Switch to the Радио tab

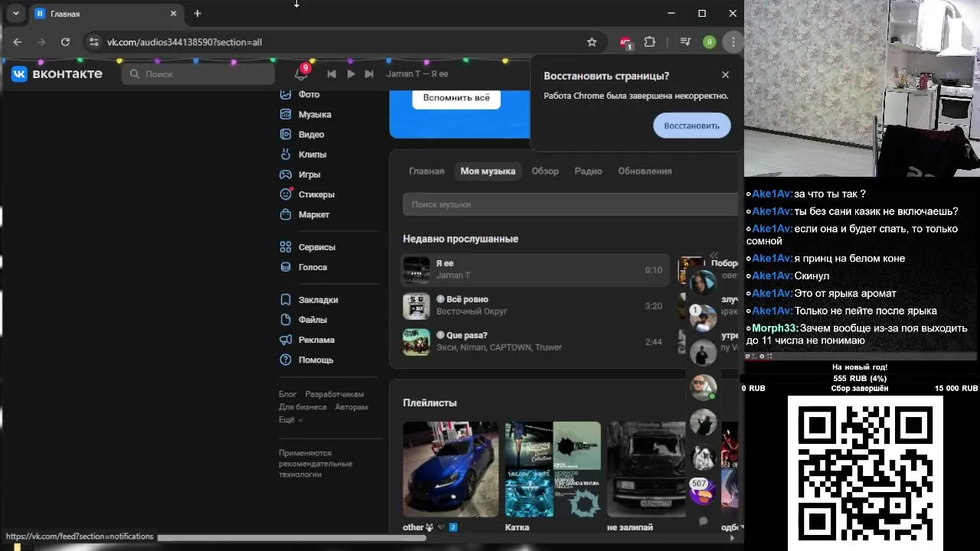(x=588, y=171)
